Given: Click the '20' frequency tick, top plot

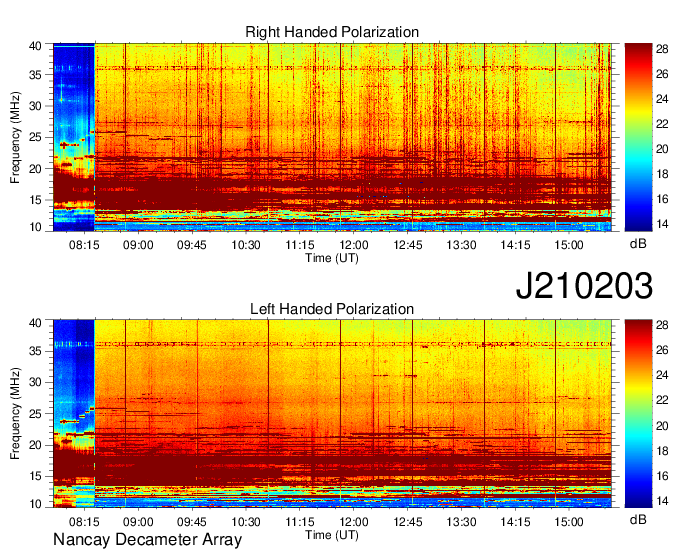Looking at the screenshot, I should pos(36,169).
